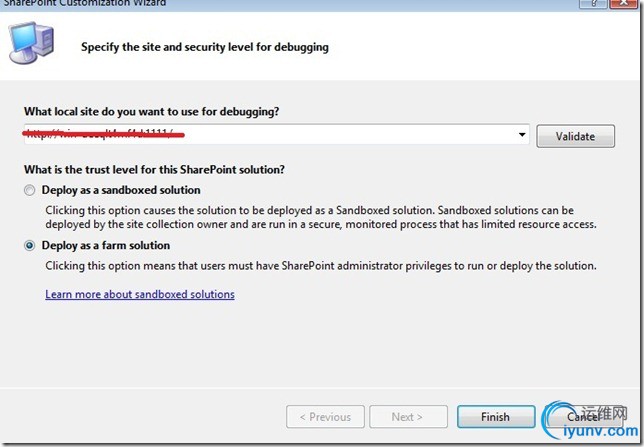Click the 'Deploy as a sandboxed solution' label text
The height and width of the screenshot is (447, 644).
(121, 190)
